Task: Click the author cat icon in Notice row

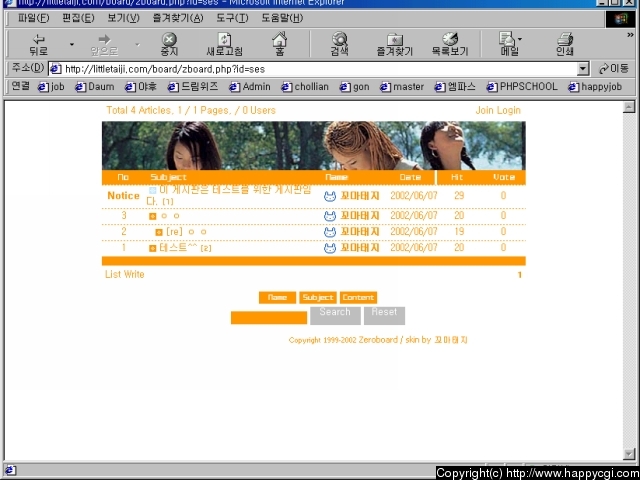Action: click(330, 196)
